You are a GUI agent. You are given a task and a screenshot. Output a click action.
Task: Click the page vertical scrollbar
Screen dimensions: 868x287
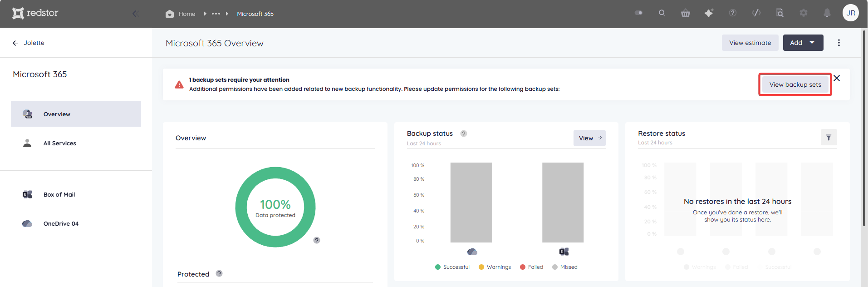coord(864,127)
